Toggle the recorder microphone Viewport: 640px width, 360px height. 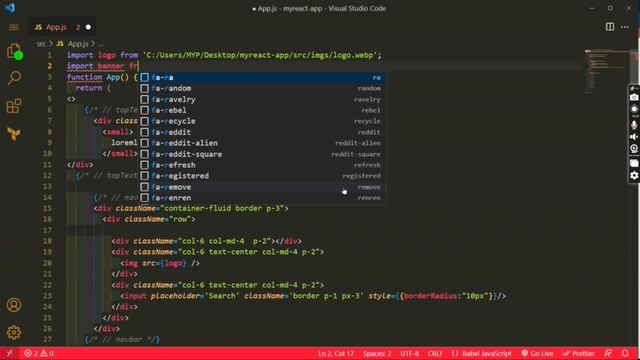(634, 125)
